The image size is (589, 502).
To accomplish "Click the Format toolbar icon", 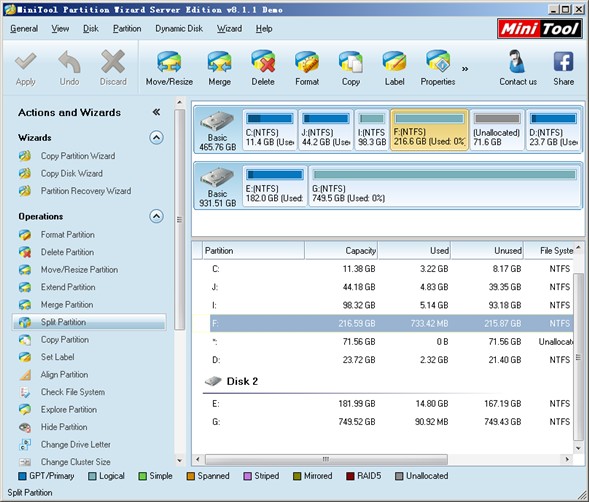I will pyautogui.click(x=307, y=62).
